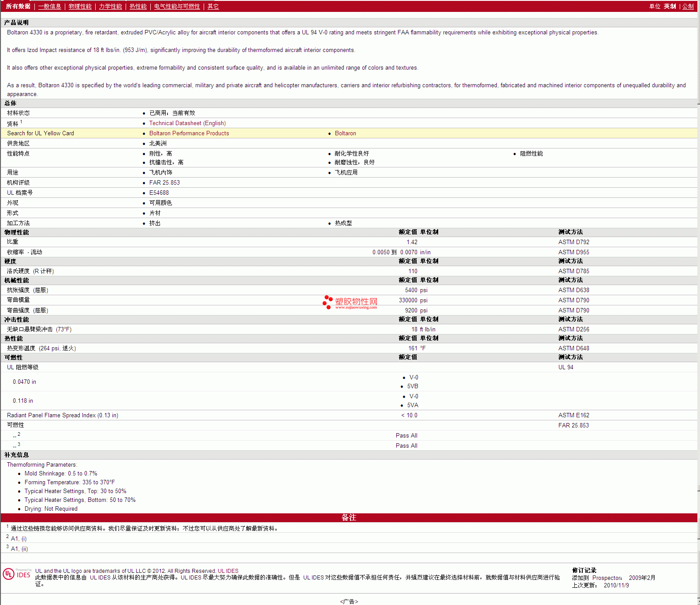Click Typical Heater Settings, Bottom item
The height and width of the screenshot is (605, 700).
point(80,500)
